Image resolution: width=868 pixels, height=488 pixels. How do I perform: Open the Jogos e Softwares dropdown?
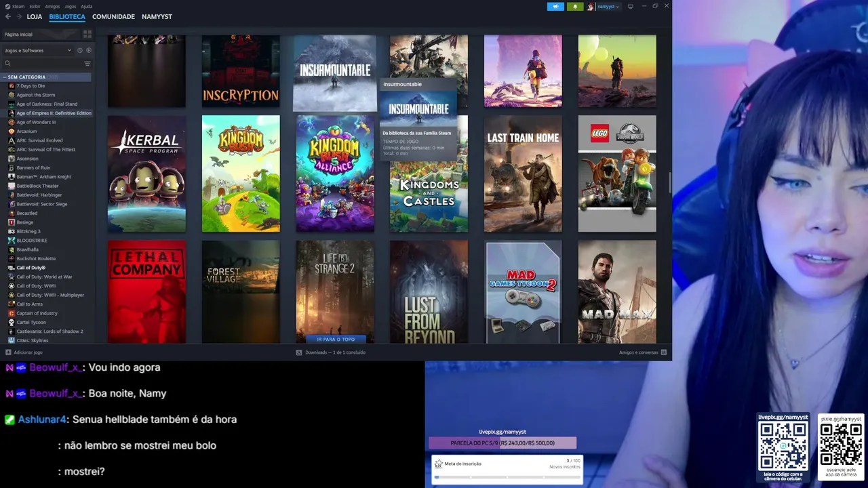[x=38, y=50]
